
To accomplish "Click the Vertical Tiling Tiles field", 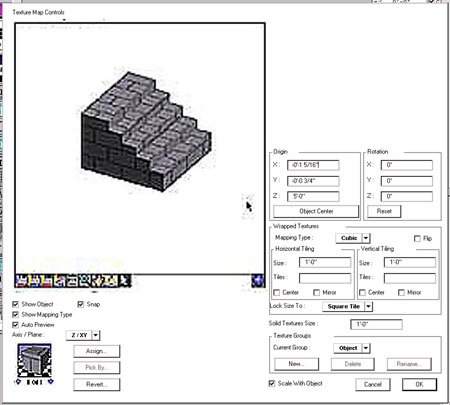I will tap(410, 278).
